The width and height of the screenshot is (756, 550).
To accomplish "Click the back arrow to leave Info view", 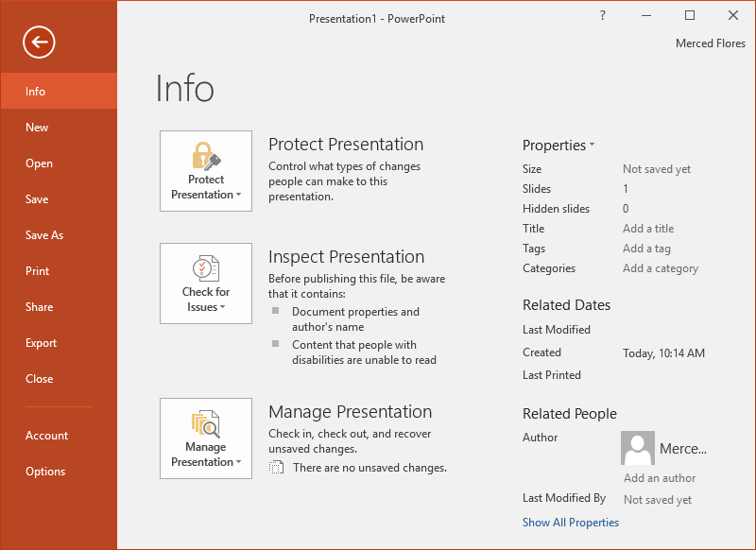I will (38, 42).
